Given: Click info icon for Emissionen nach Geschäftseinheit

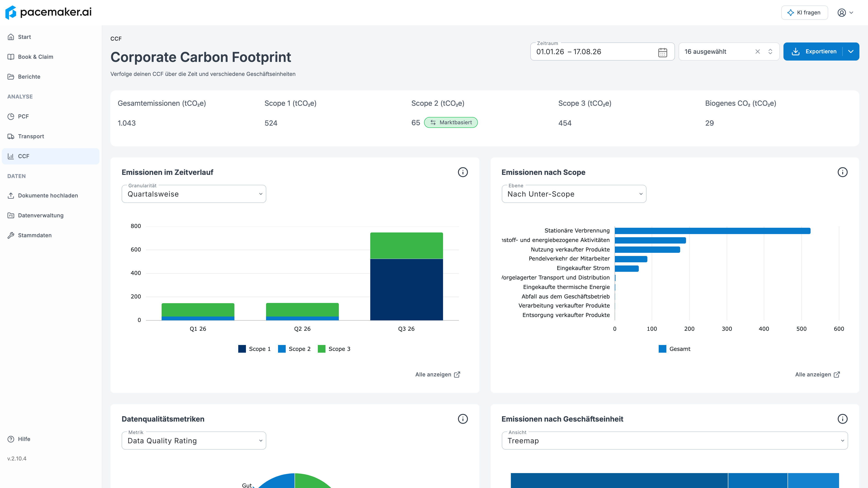Looking at the screenshot, I should [x=842, y=419].
